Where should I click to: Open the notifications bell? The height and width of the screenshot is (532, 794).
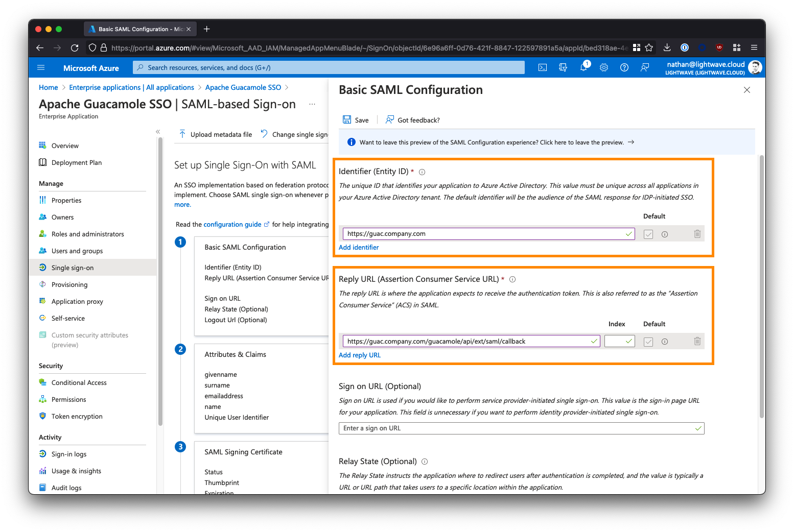583,67
